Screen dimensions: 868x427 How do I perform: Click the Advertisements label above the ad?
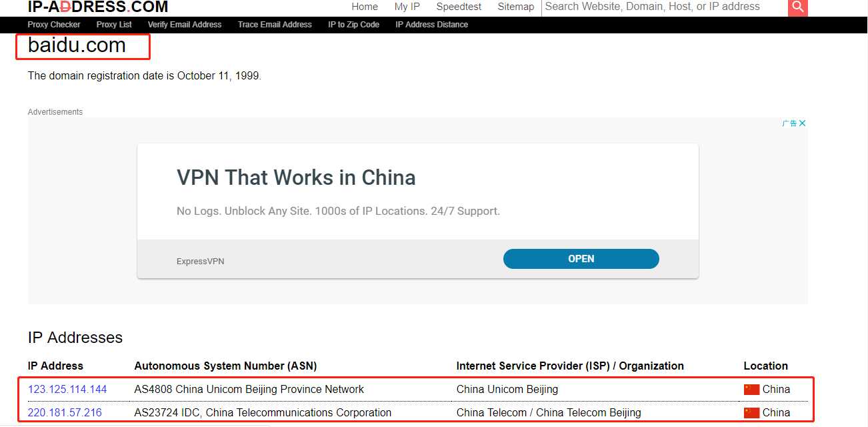[x=55, y=112]
